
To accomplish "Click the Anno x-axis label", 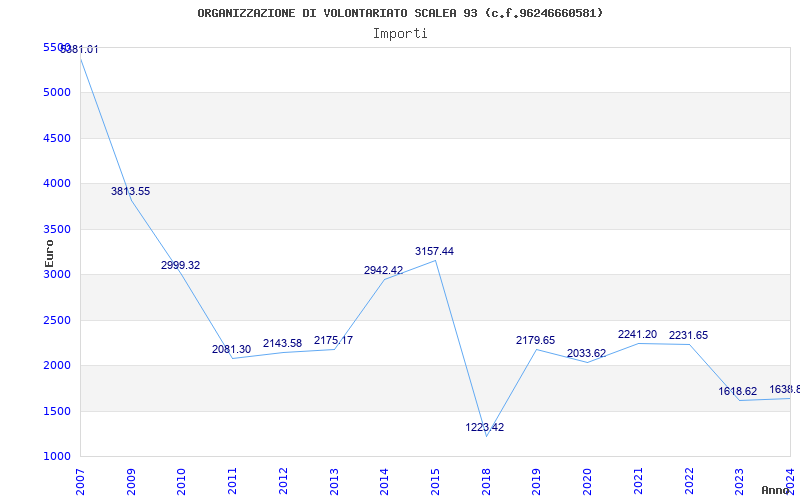I will 778,490.
